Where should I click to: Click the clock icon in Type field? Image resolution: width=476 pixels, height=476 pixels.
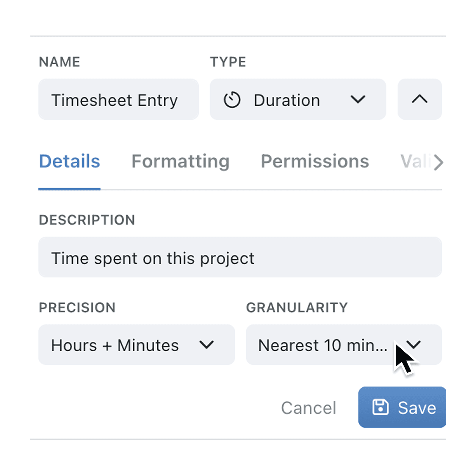coord(232,100)
